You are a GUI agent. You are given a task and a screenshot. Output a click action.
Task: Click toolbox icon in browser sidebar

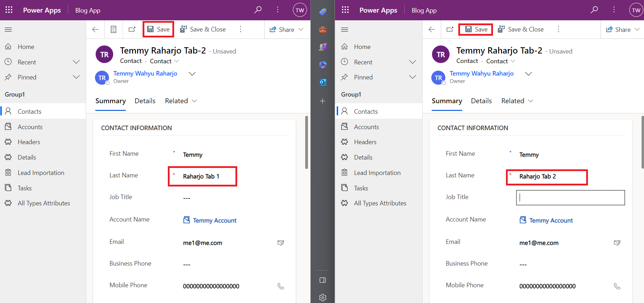(323, 30)
